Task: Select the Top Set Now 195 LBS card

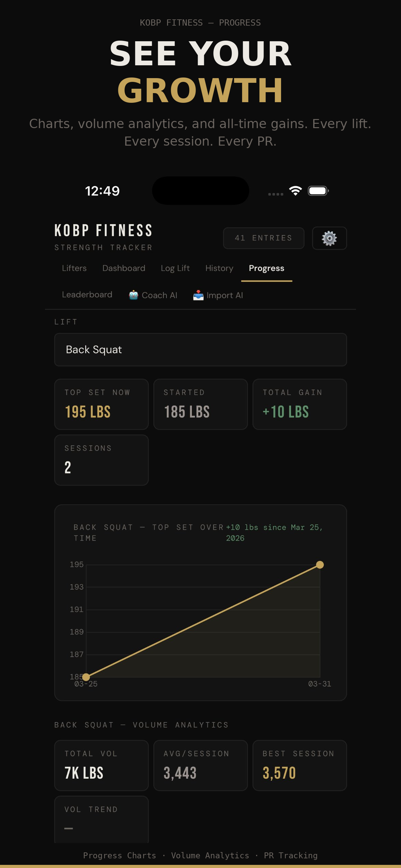Action: click(x=101, y=404)
